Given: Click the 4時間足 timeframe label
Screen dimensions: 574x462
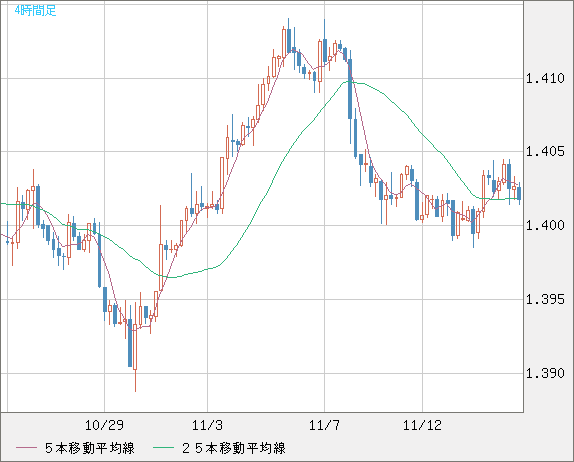Looking at the screenshot, I should click(36, 10).
